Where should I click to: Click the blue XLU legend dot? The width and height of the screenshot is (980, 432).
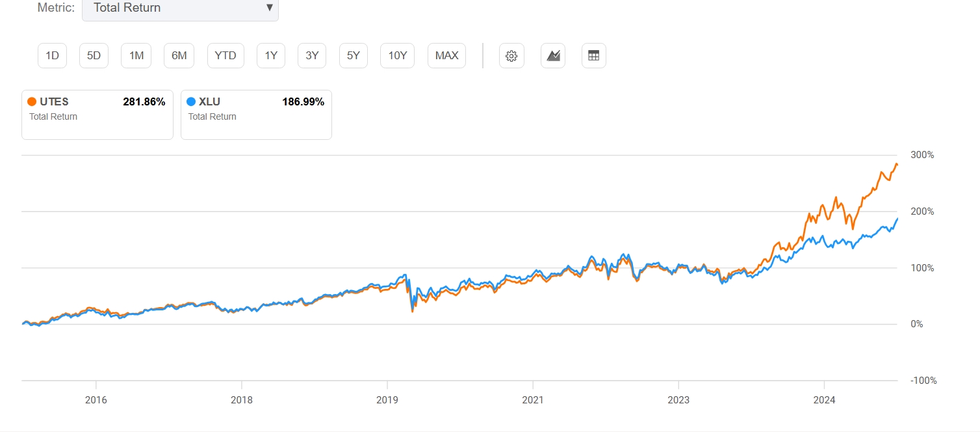pyautogui.click(x=190, y=101)
